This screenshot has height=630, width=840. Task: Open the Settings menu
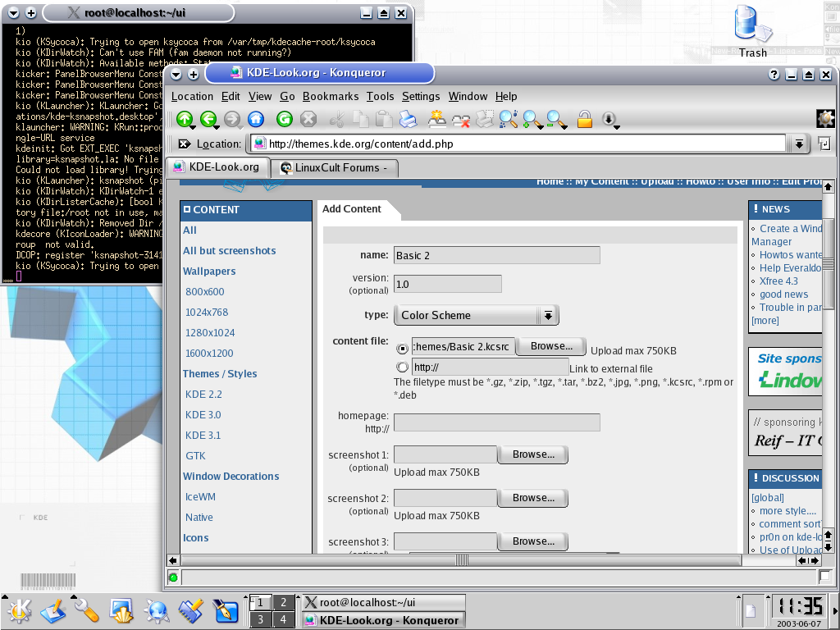(x=421, y=97)
